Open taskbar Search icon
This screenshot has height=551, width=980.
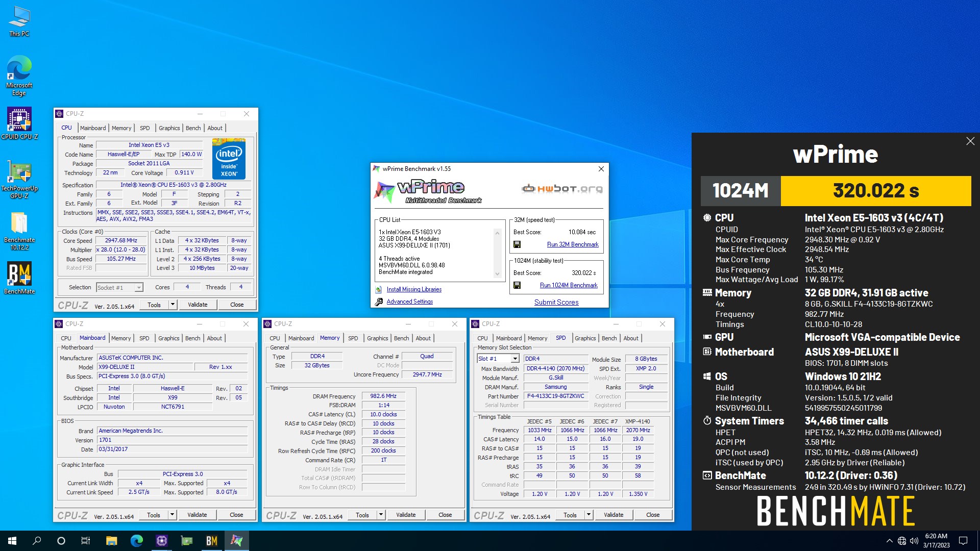[x=37, y=541]
